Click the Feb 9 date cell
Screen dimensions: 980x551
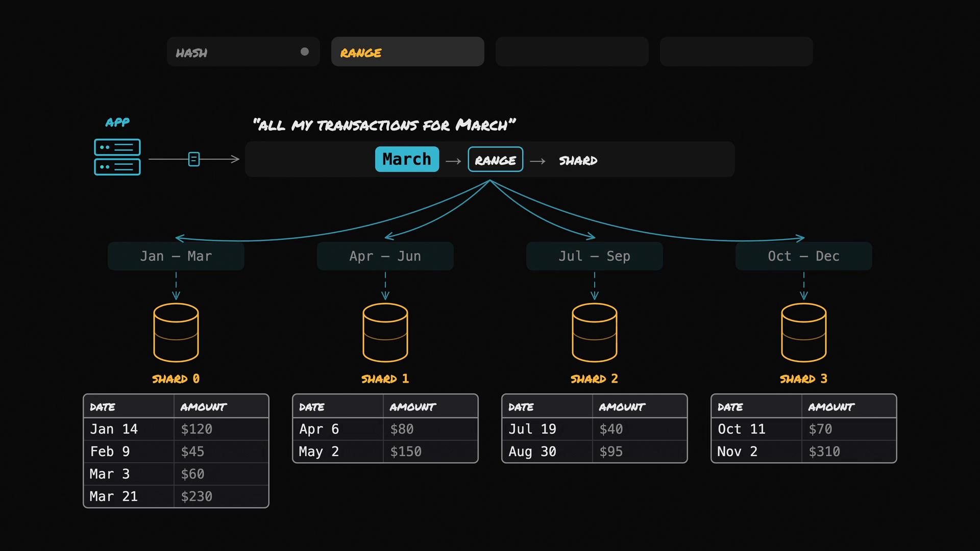[129, 452]
